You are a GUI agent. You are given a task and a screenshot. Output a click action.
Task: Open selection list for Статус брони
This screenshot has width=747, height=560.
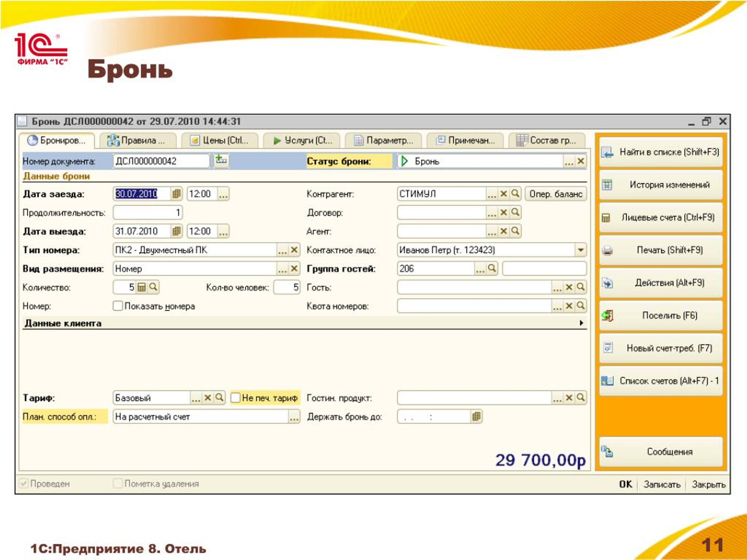(x=569, y=161)
